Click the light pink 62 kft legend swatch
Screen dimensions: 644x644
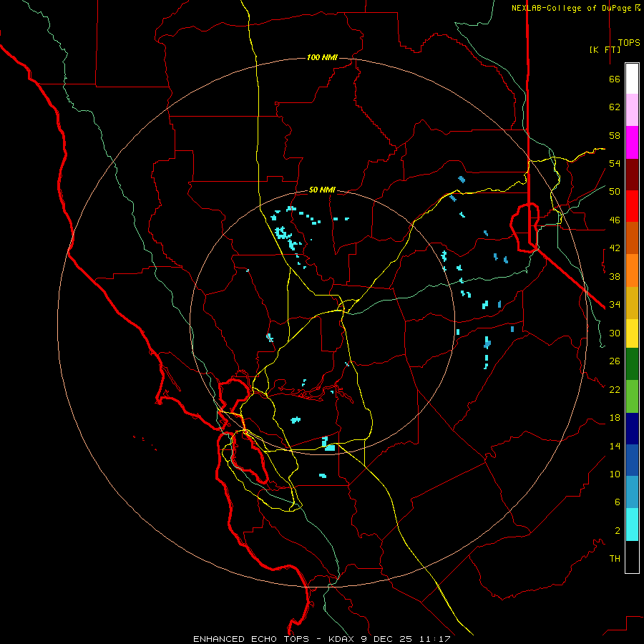click(x=632, y=110)
